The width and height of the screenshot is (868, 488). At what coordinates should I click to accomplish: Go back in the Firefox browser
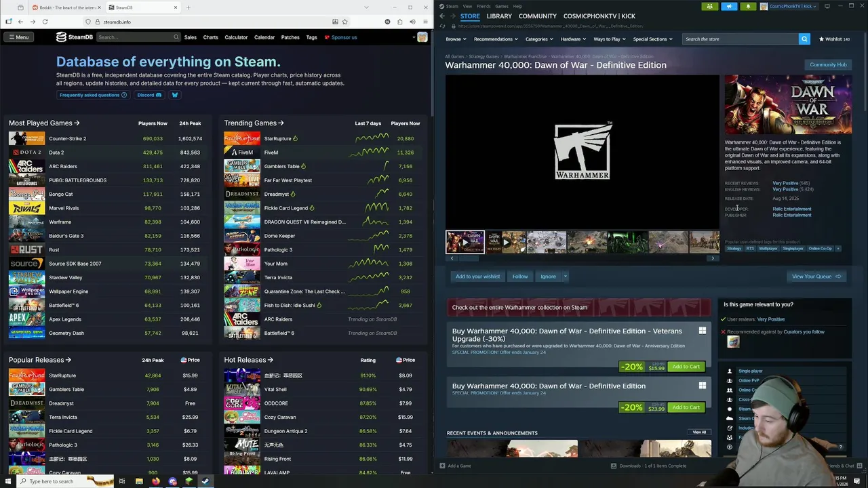tap(21, 22)
